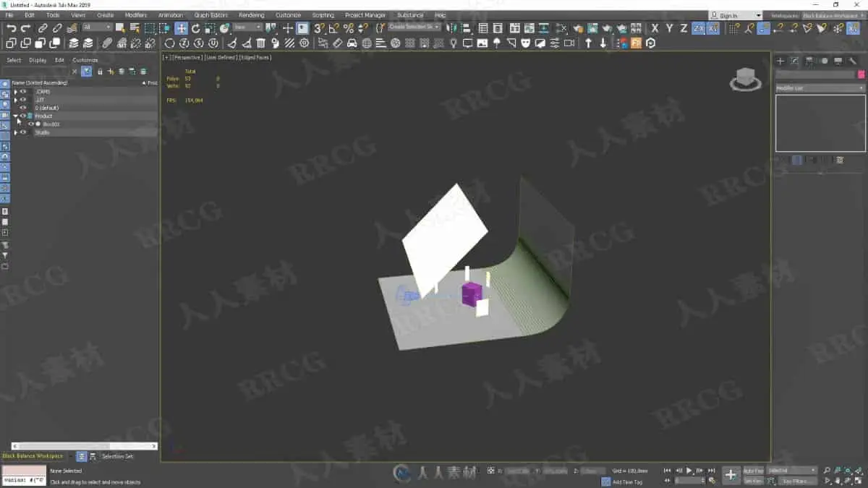The image size is (868, 488).
Task: Click the Percent Snap toggle icon
Action: point(349,28)
